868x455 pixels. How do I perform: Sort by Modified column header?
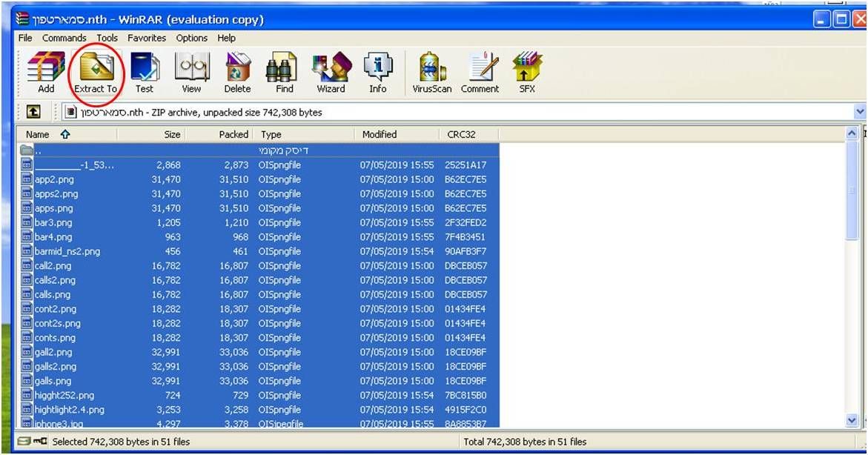pyautogui.click(x=397, y=135)
